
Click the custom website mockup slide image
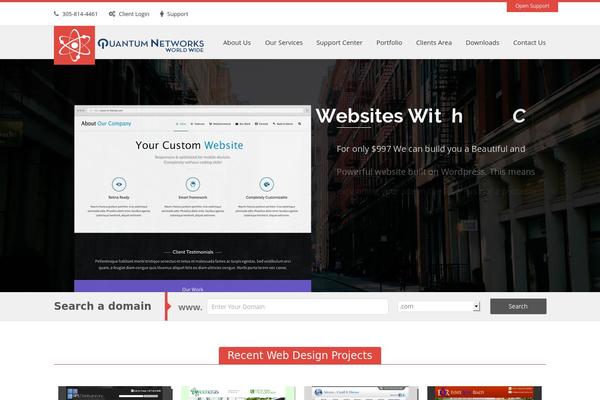click(192, 198)
